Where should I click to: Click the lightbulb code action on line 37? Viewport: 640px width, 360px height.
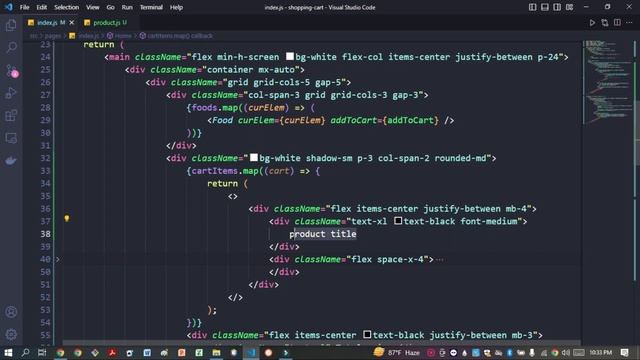(x=67, y=219)
